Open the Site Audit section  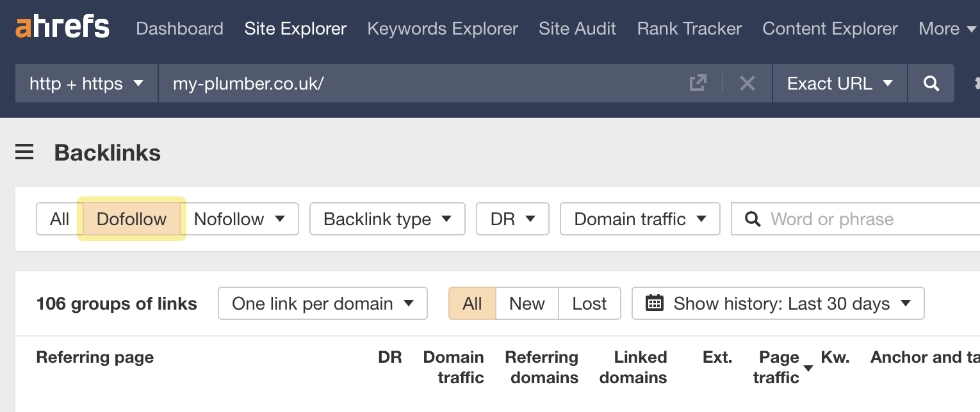coord(576,28)
